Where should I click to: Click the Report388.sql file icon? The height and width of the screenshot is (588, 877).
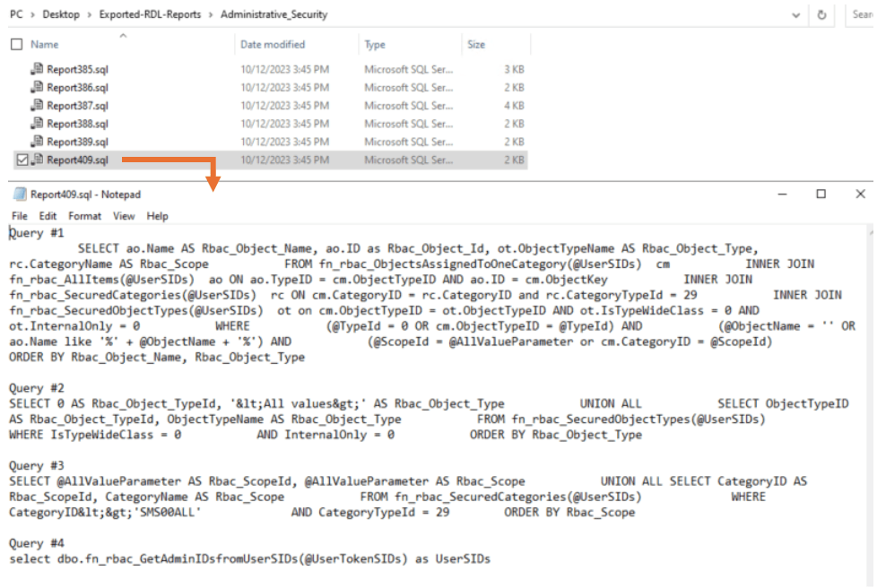point(37,123)
